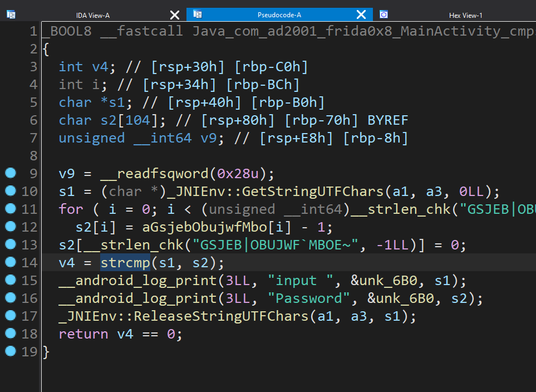Toggle breakpoint dot on line 9
The height and width of the screenshot is (392, 536).
click(x=10, y=173)
